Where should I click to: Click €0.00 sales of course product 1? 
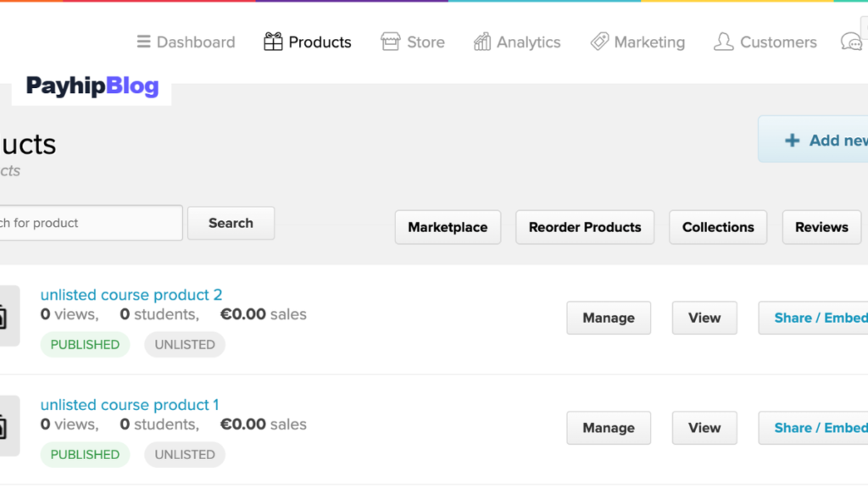264,424
